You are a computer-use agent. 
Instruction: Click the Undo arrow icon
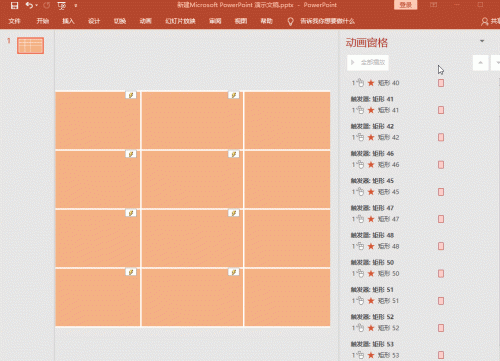coord(29,5)
